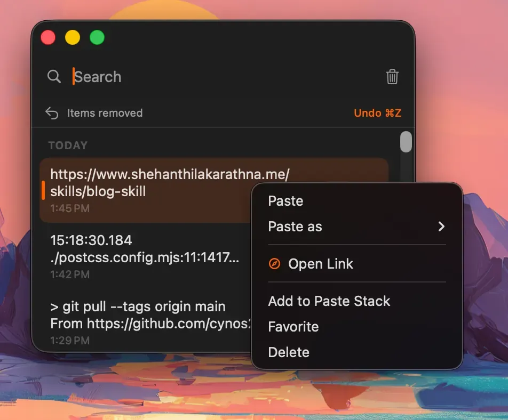This screenshot has height=420, width=508.
Task: Click the magnifying glass search icon
Action: coord(54,77)
